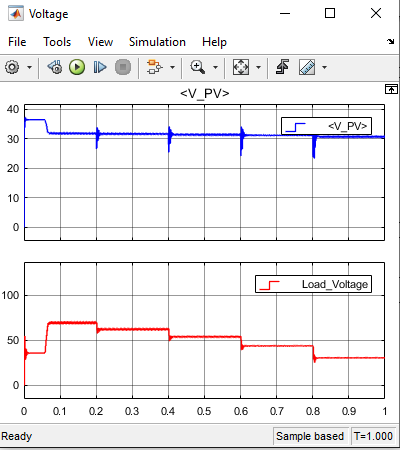Screen dimensions: 400x450
Task: Click the Step Forward button
Action: tap(100, 67)
